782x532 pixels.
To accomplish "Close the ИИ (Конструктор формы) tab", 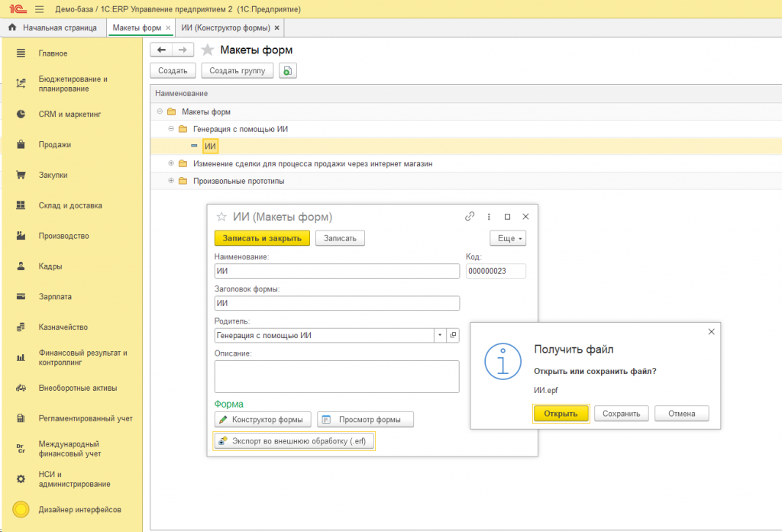I will point(276,27).
